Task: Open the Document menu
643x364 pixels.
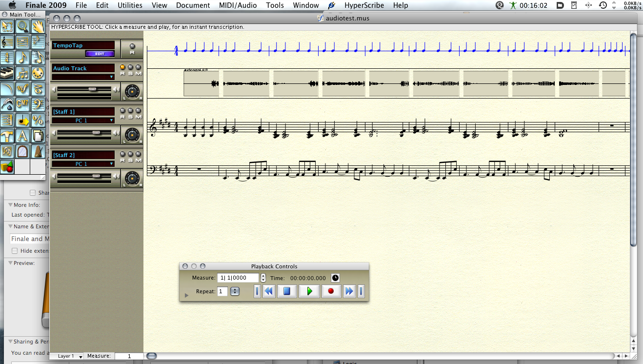Action: click(193, 5)
